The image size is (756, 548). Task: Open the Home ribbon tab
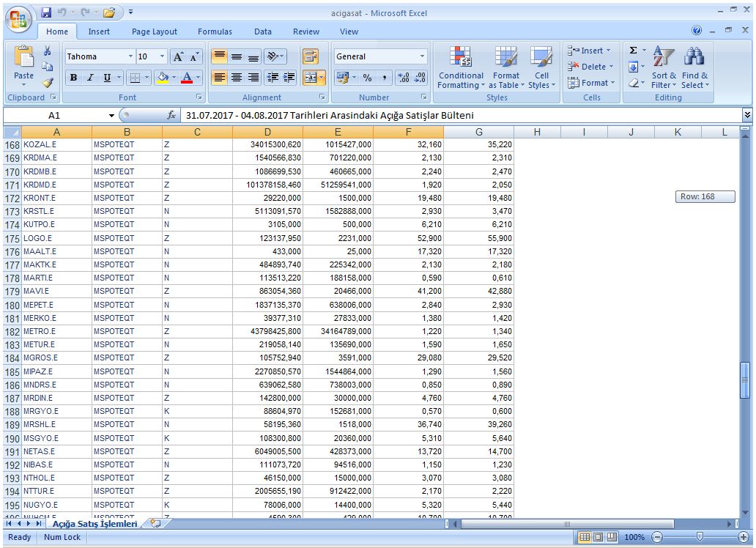57,32
